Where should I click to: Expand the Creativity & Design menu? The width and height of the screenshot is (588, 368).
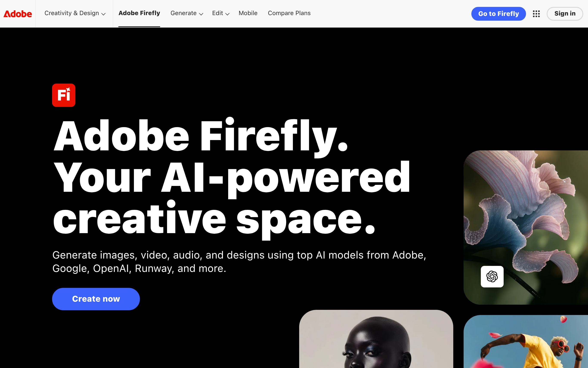click(x=75, y=13)
